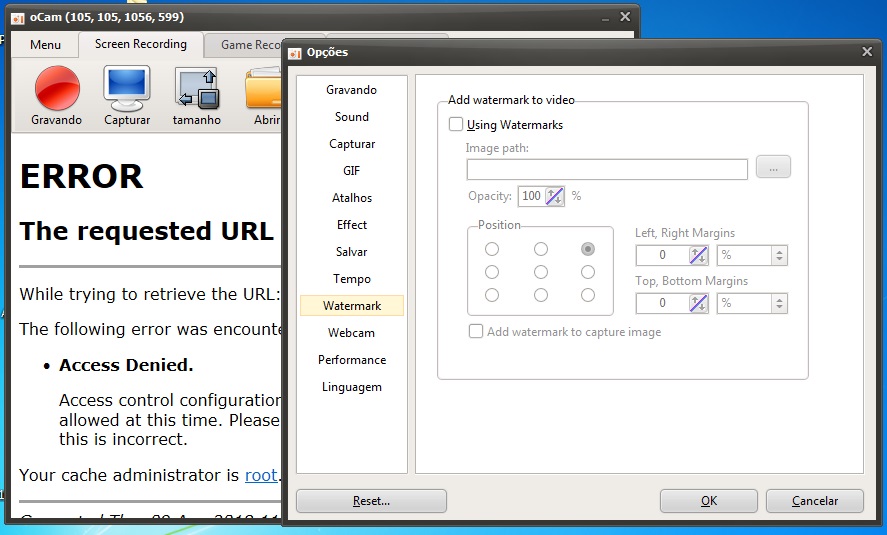Click the Cancelar button
Image resolution: width=887 pixels, height=535 pixels.
(815, 501)
